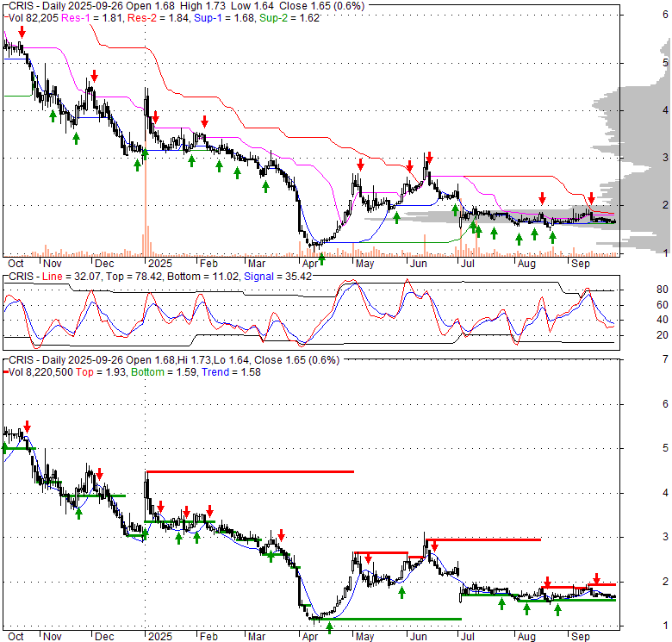Click the red resistance line spanning June to August
Screen dimensions: 672x642
(483, 539)
